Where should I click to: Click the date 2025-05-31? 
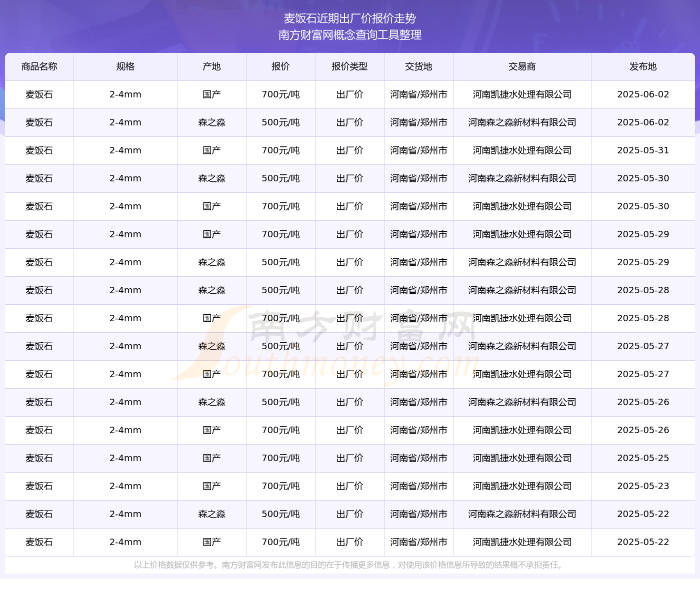click(x=643, y=150)
